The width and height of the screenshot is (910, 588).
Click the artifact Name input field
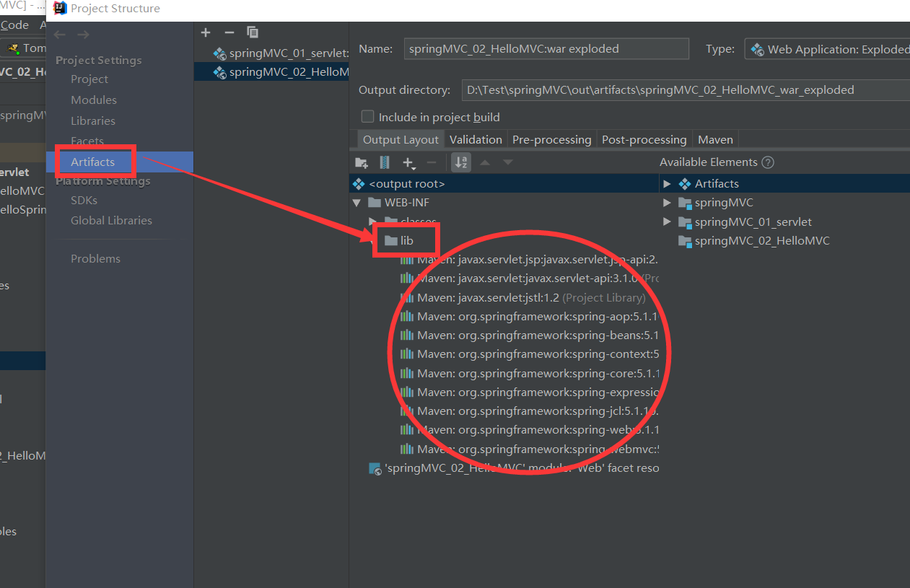pyautogui.click(x=546, y=49)
